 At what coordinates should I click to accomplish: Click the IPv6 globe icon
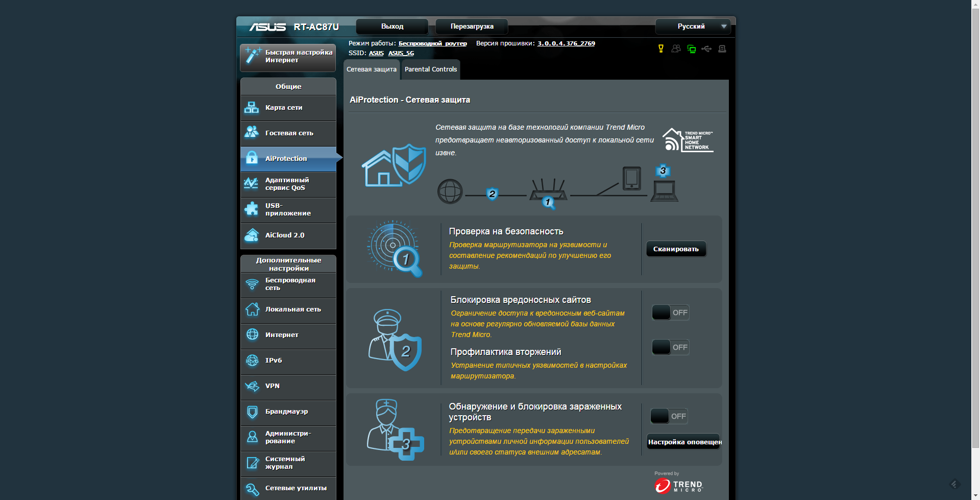pos(252,360)
